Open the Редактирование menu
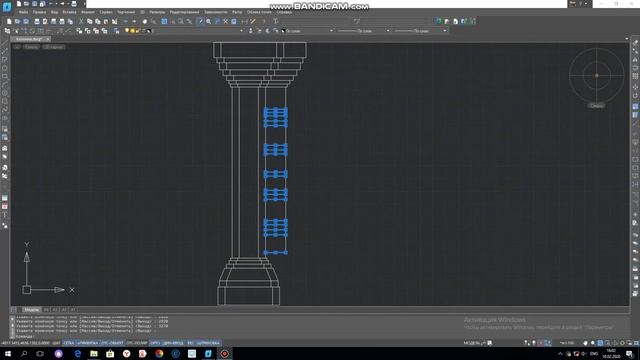This screenshot has width=640, height=360. click(x=184, y=12)
